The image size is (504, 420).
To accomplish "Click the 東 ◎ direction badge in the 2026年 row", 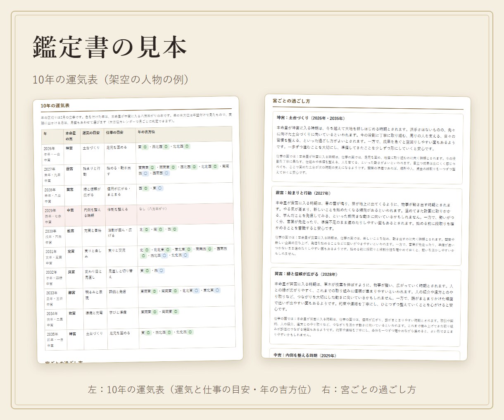I will coord(143,147).
